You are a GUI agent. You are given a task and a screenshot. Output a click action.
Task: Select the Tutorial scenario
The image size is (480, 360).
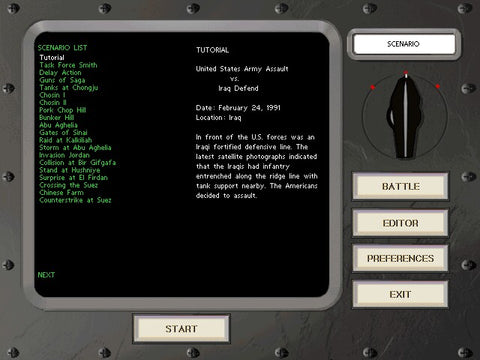(52, 57)
